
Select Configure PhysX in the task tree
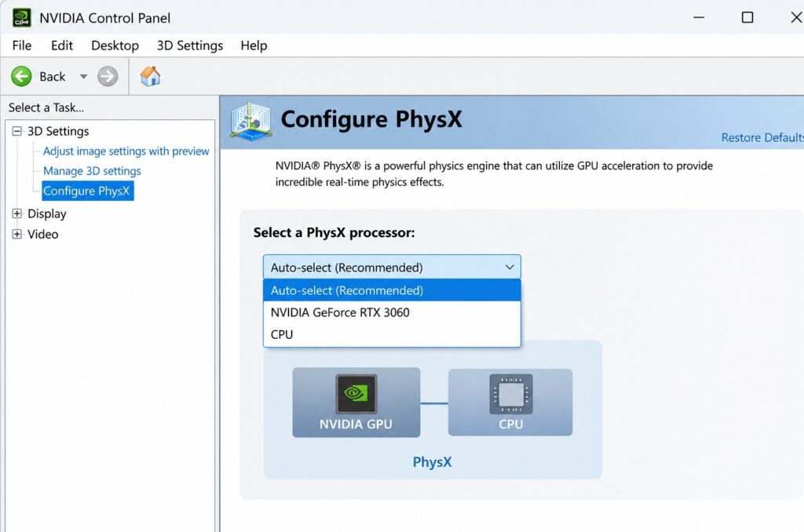[87, 191]
